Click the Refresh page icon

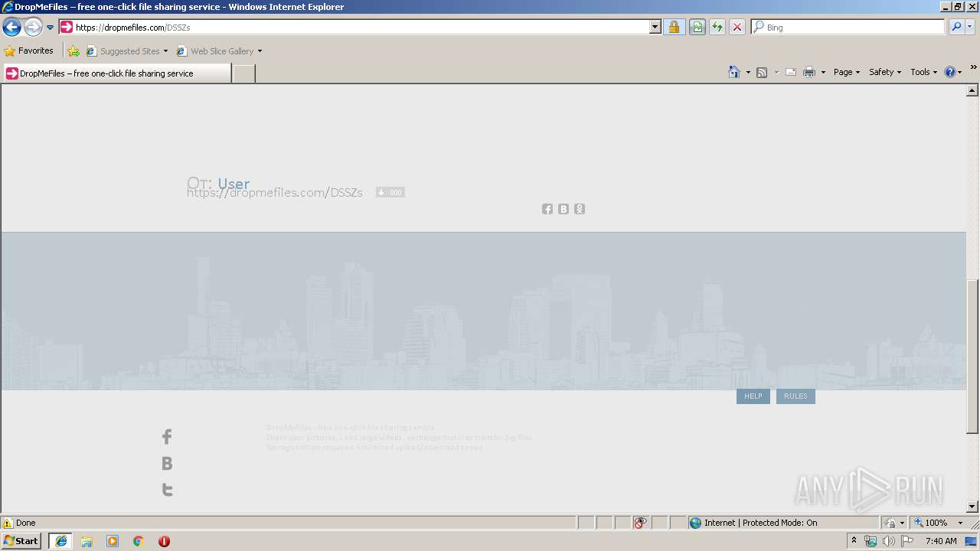pos(717,27)
